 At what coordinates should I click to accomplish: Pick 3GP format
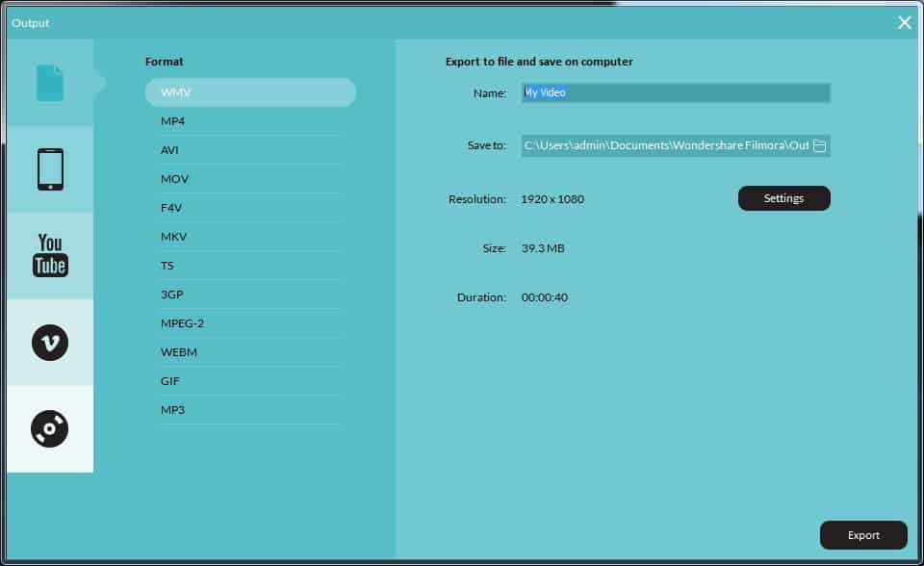tap(250, 295)
